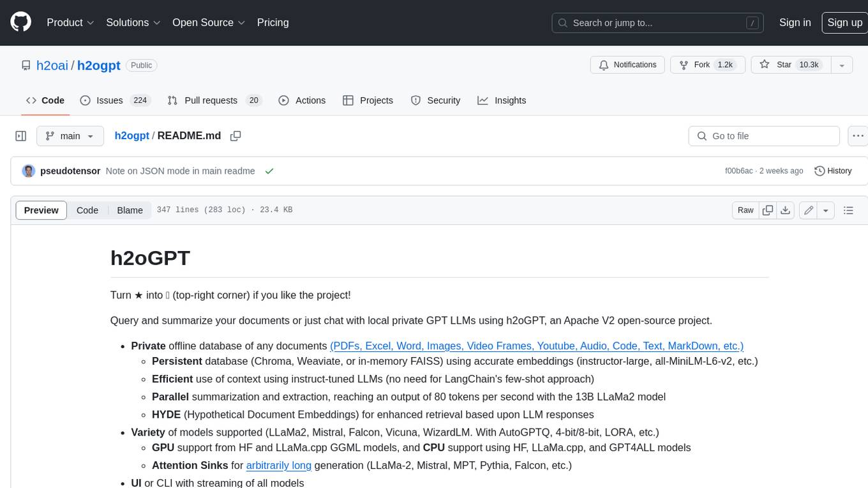Expand the Solutions menu
The image size is (868, 488).
(133, 22)
